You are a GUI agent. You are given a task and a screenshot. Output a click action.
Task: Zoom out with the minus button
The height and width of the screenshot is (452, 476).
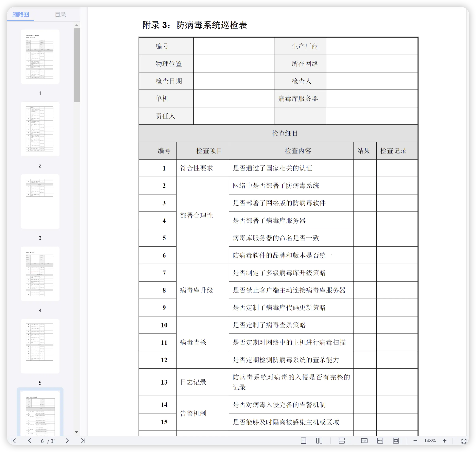(415, 441)
